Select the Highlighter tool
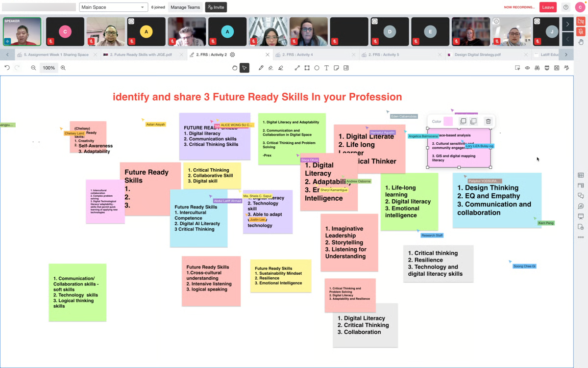588x368 pixels. [x=281, y=68]
